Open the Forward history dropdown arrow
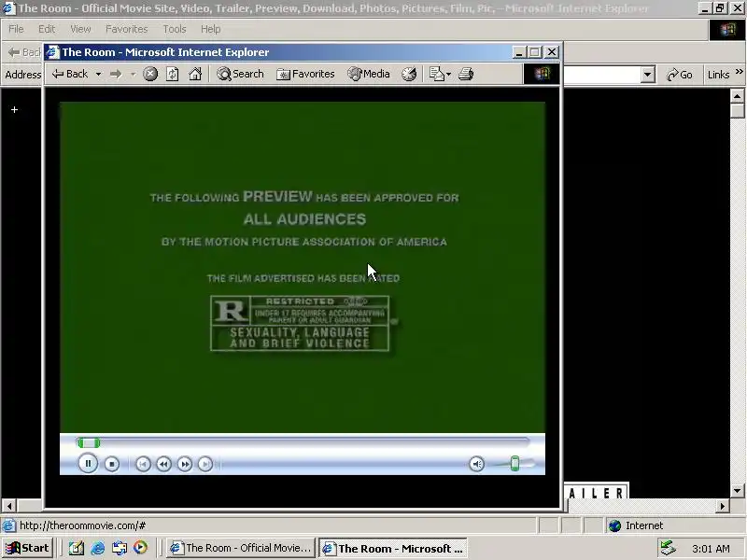 coord(134,75)
